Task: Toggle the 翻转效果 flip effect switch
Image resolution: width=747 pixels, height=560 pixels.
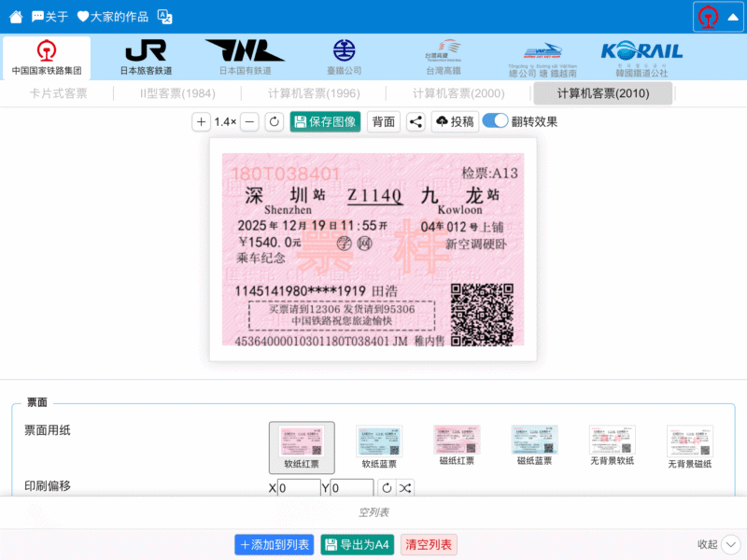Action: click(x=495, y=121)
